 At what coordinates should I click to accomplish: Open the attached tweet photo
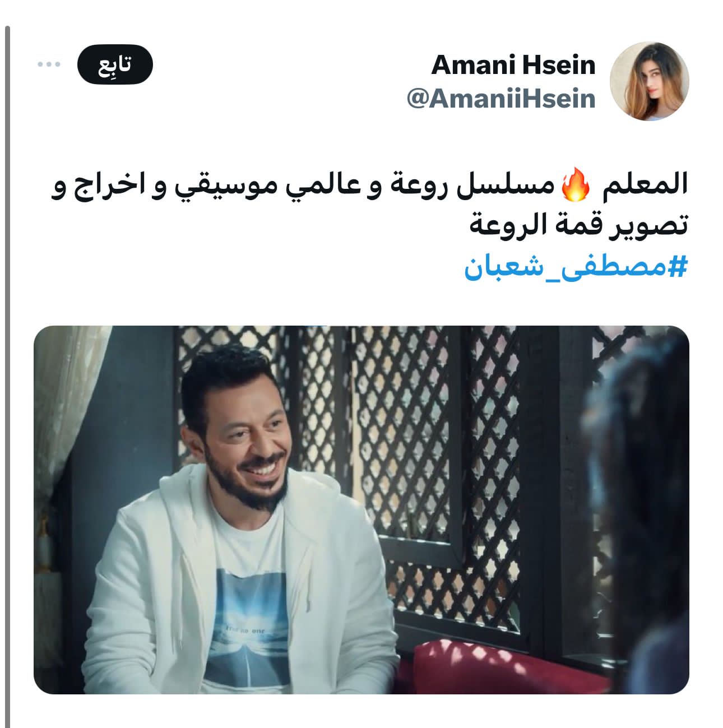pos(361,509)
